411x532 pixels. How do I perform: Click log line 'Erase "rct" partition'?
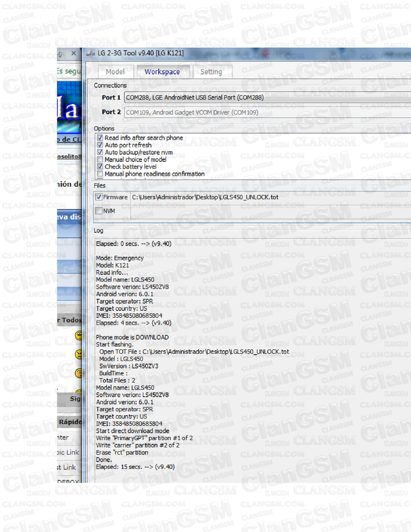click(122, 453)
